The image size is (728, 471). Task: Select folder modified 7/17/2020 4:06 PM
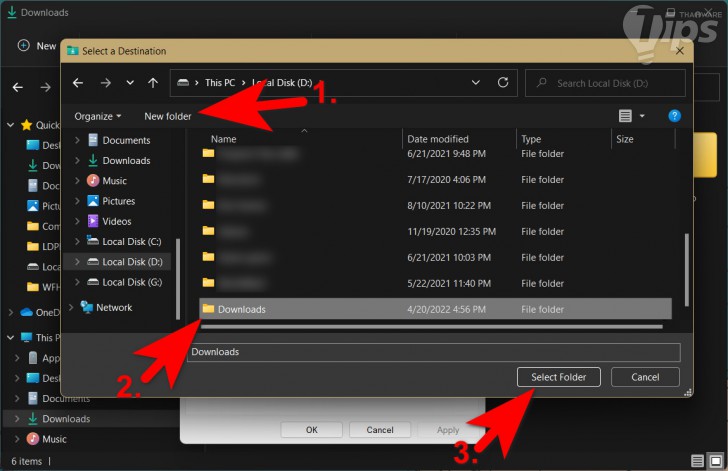[x=436, y=179]
